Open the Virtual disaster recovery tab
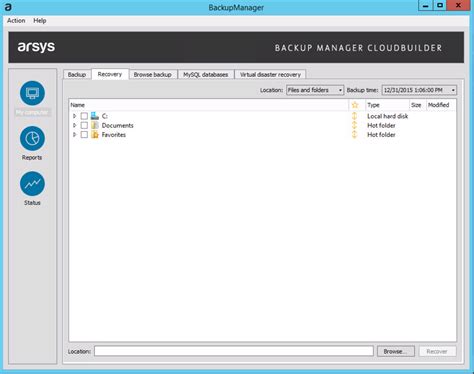Viewport: 474px width, 374px height. [x=270, y=75]
